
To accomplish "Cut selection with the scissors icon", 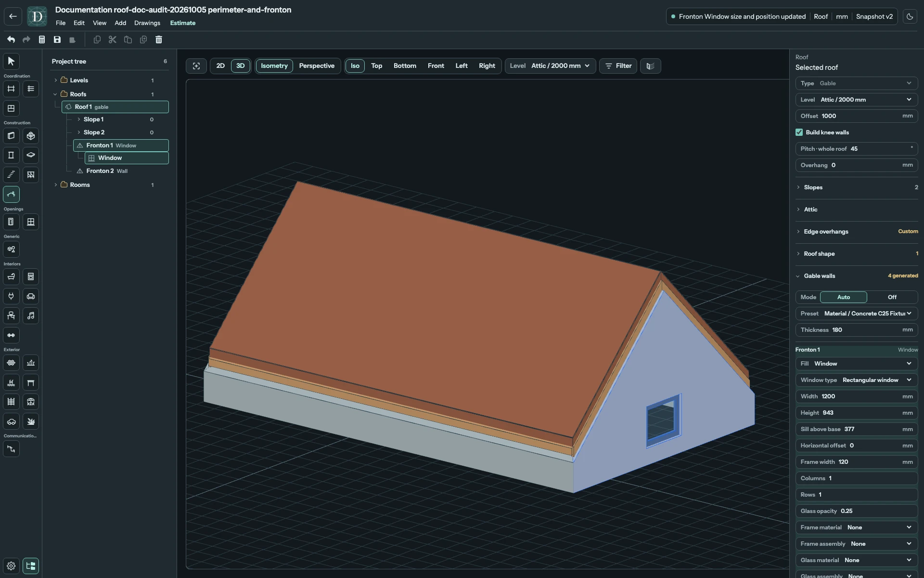I will point(113,39).
